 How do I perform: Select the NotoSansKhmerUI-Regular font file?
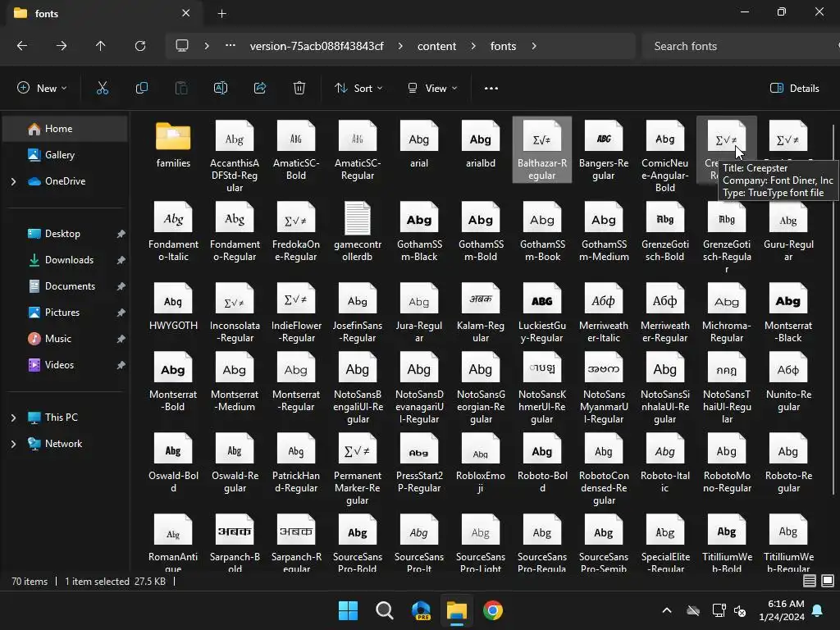pyautogui.click(x=542, y=388)
